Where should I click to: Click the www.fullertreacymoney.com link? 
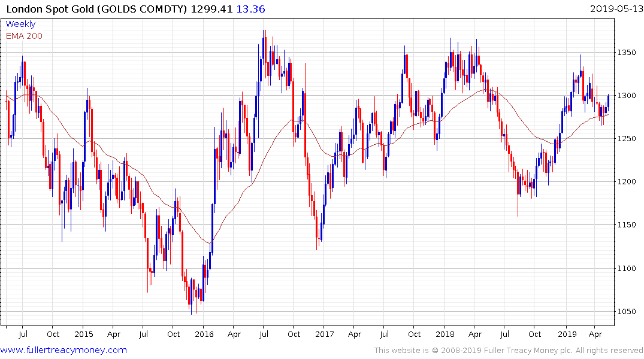click(x=64, y=350)
